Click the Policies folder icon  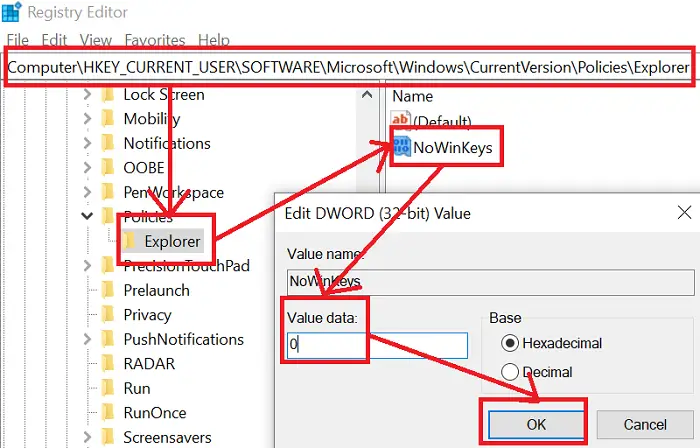click(108, 216)
